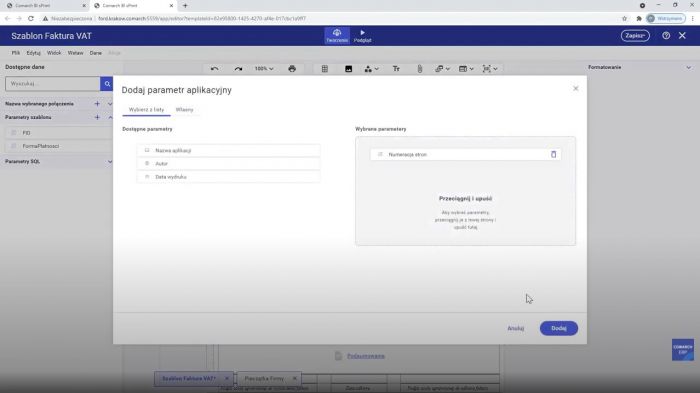This screenshot has height=393, width=700.
Task: Insert an image using the picture icon
Action: click(x=348, y=69)
